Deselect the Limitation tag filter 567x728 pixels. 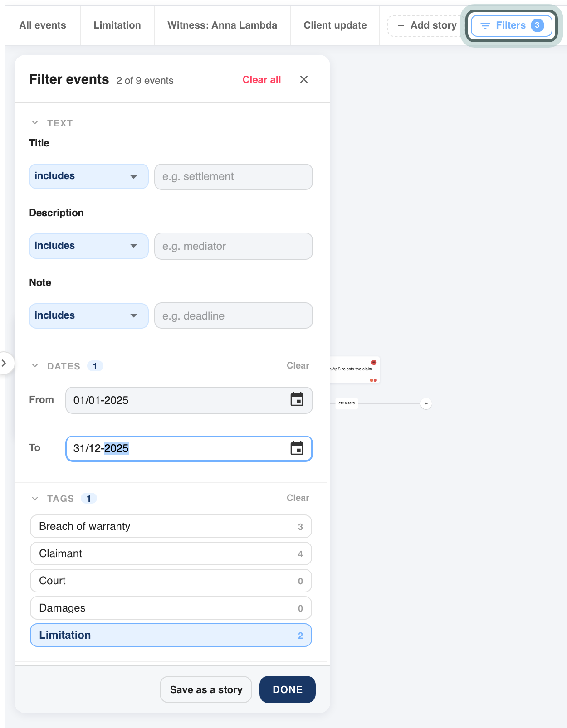click(171, 635)
